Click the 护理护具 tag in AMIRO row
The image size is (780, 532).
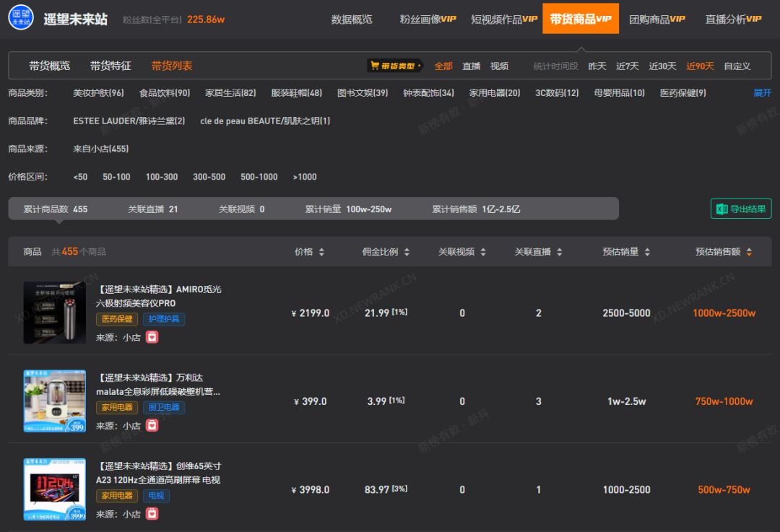(164, 319)
